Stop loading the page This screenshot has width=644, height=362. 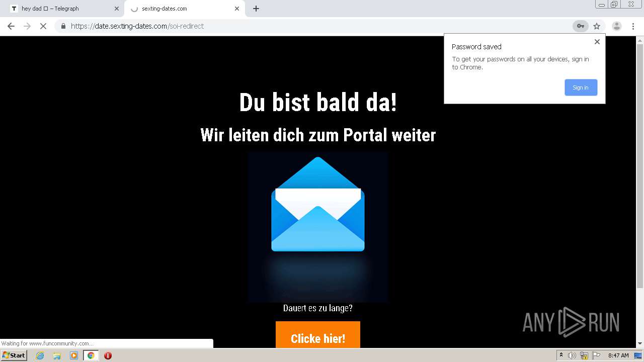click(43, 26)
